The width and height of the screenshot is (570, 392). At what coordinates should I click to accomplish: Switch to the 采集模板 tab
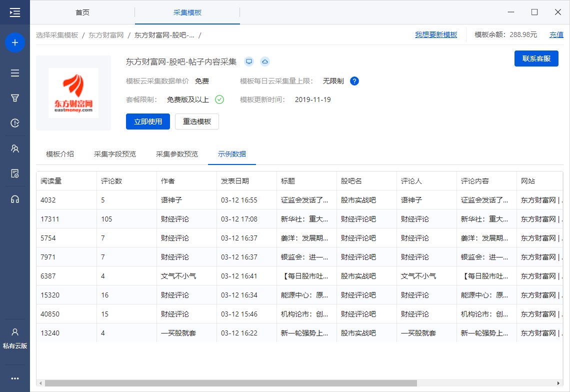coord(187,12)
